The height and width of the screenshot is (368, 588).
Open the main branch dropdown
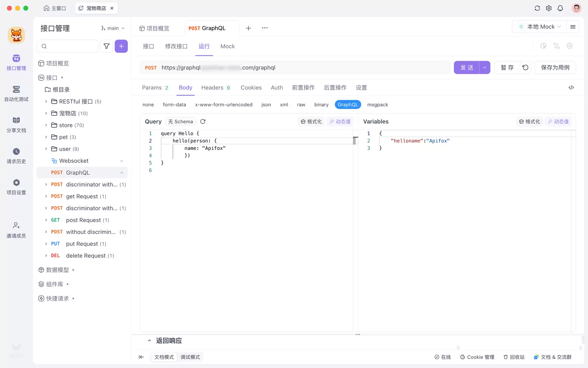click(113, 28)
